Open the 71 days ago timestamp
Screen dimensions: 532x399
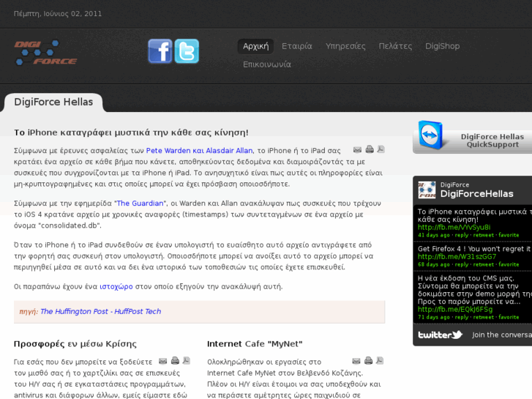coord(434,317)
